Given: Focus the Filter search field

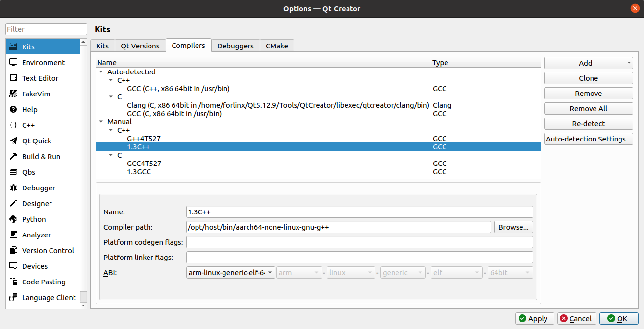Looking at the screenshot, I should coord(46,29).
